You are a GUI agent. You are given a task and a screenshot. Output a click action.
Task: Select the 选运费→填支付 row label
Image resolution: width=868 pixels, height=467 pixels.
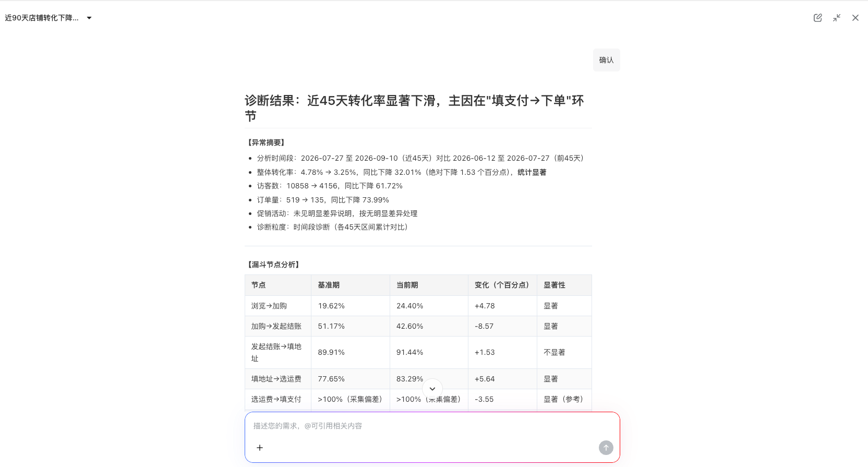pos(276,399)
